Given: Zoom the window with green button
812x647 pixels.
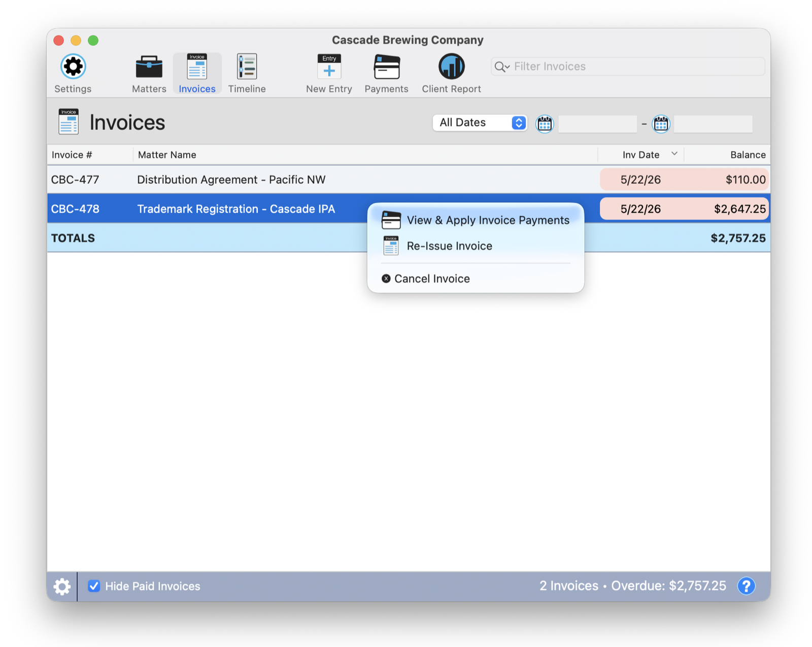Looking at the screenshot, I should (93, 40).
